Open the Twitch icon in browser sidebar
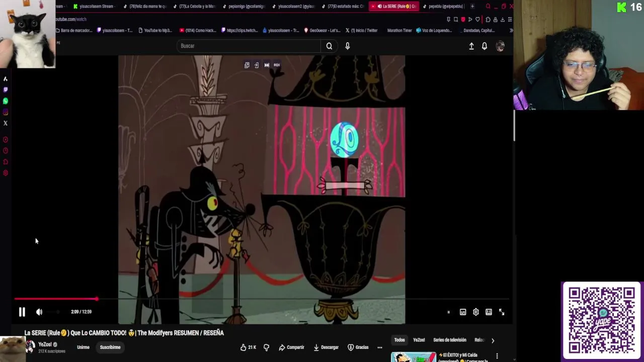The height and width of the screenshot is (362, 644). tap(6, 89)
